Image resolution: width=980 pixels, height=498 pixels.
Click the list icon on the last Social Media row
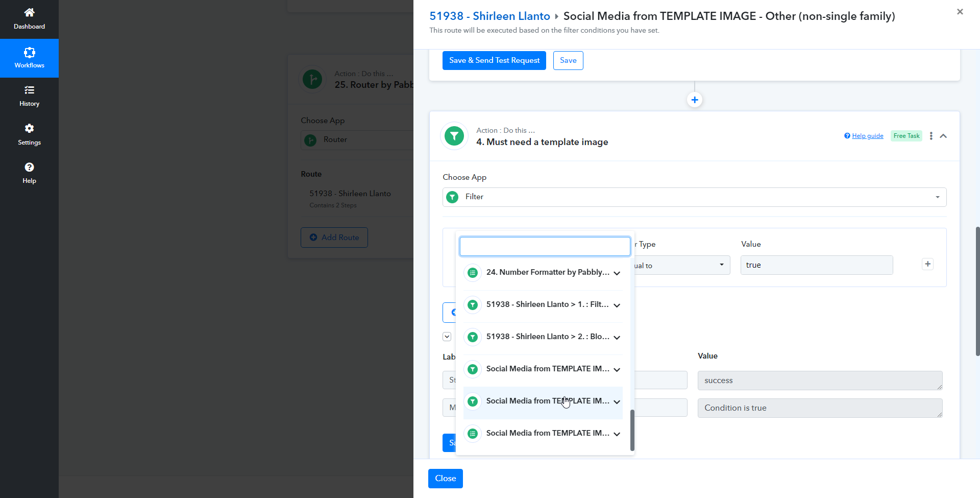473,434
